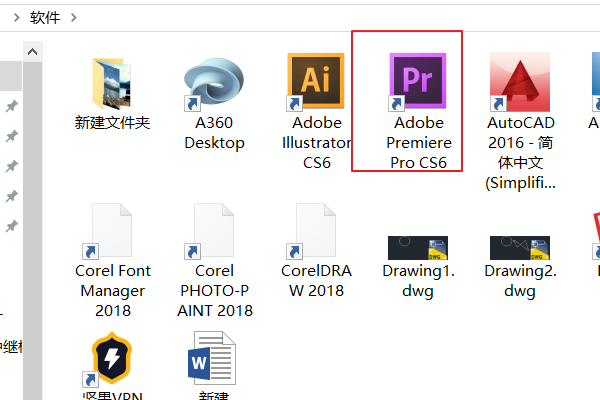
Task: Click the fourth pin icon in quick access
Action: (x=12, y=196)
